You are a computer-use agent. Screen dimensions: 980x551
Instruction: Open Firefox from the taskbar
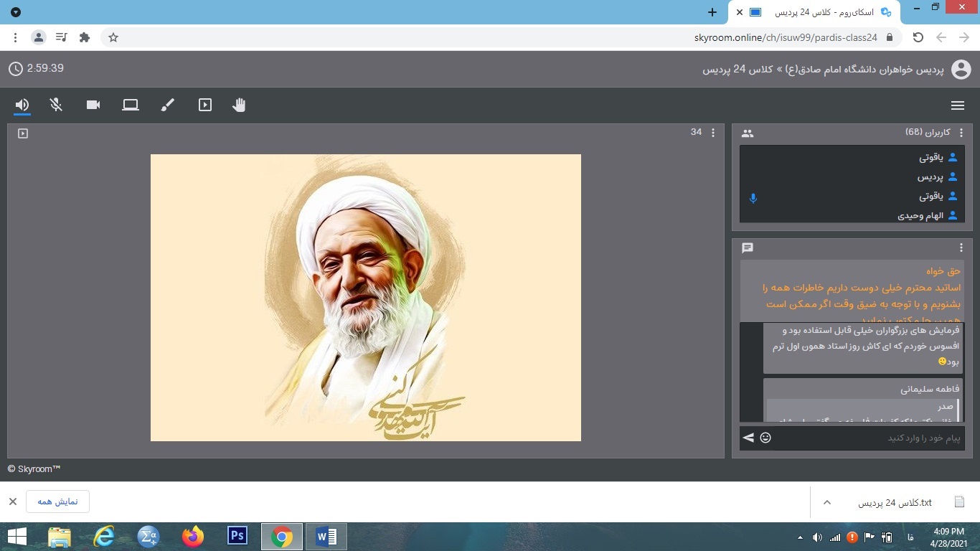[x=193, y=537]
